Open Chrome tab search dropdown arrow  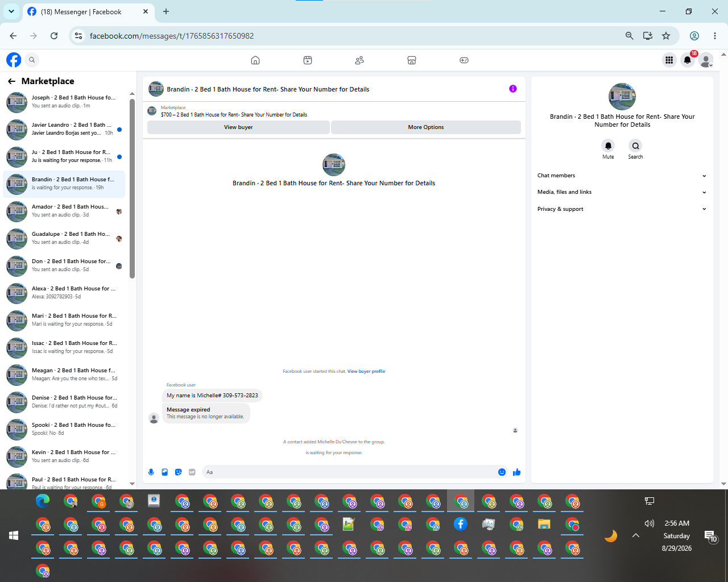click(11, 11)
